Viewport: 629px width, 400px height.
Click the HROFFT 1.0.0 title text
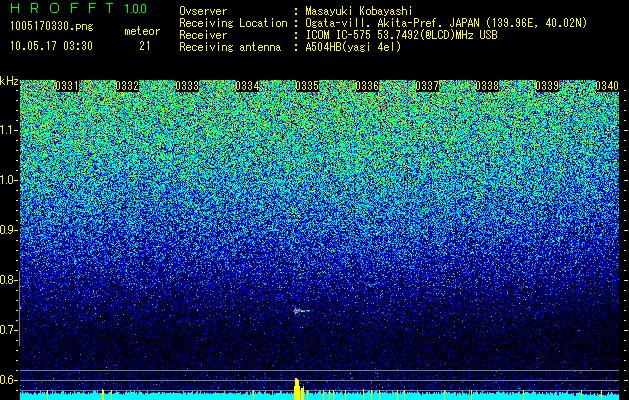pyautogui.click(x=78, y=8)
